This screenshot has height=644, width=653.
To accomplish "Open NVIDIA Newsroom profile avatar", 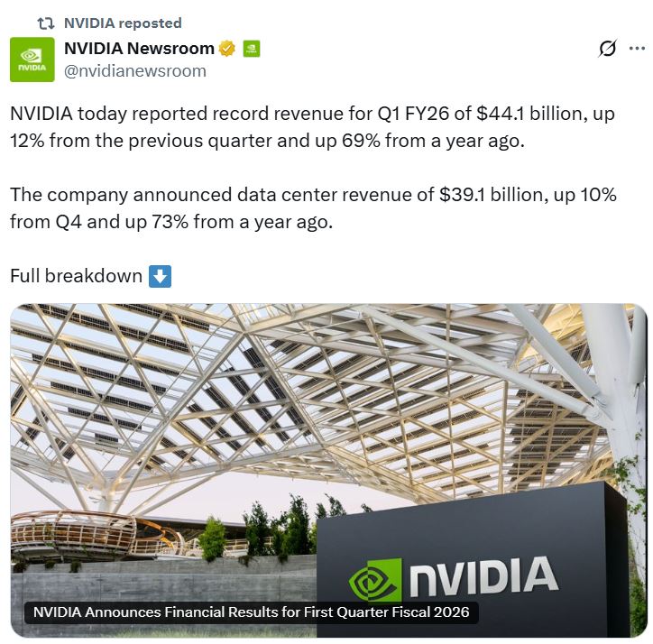I will (32, 60).
